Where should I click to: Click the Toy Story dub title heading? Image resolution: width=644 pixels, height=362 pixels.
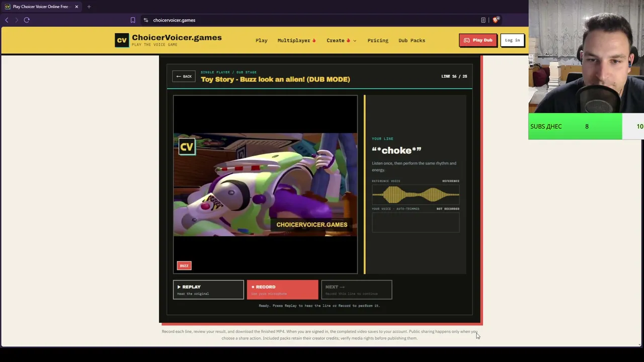[x=275, y=79]
